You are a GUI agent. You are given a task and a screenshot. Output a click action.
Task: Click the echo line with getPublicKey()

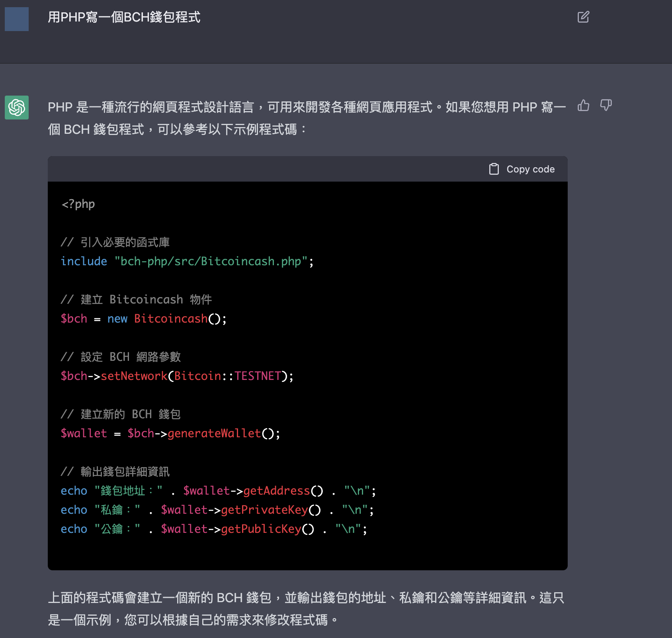coord(214,529)
